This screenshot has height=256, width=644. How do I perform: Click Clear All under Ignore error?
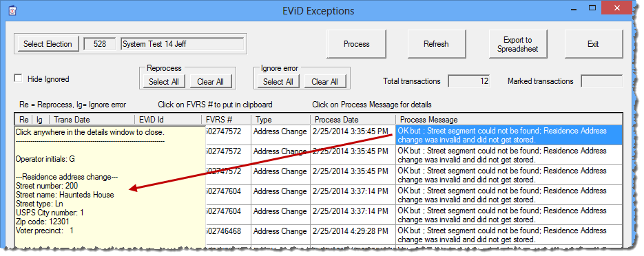tap(325, 82)
